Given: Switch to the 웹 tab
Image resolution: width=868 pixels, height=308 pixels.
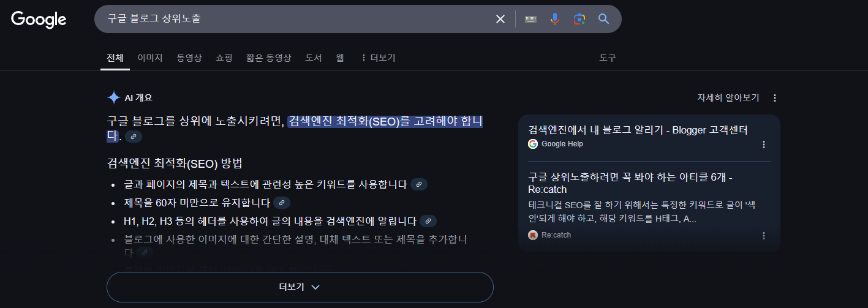Looking at the screenshot, I should click(x=340, y=58).
